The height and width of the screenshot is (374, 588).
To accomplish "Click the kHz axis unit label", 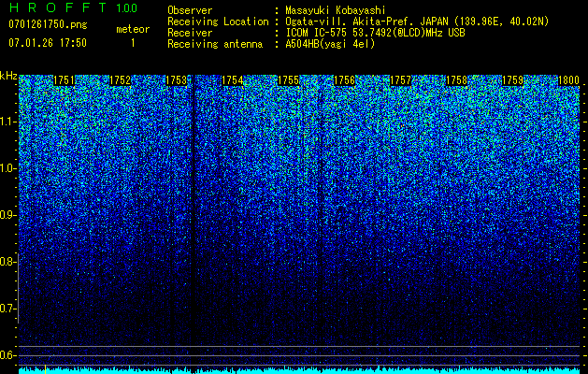I will (8, 76).
